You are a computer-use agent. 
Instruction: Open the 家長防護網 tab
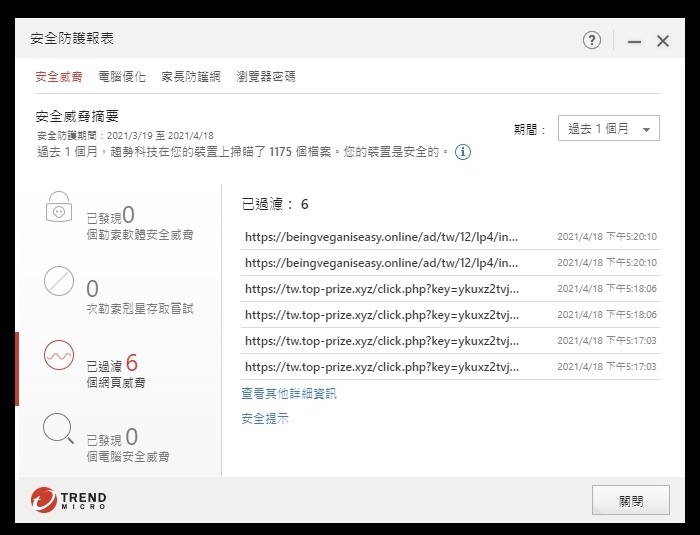tap(191, 77)
